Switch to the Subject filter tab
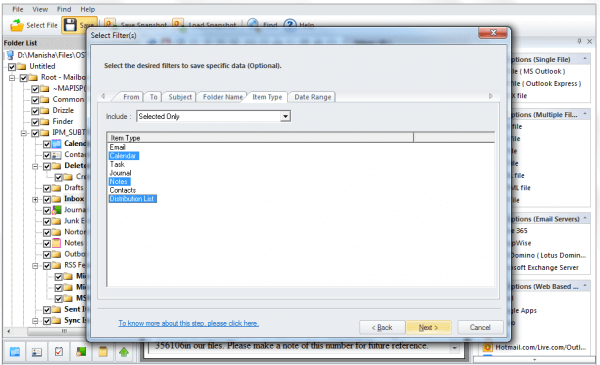This screenshot has height=365, width=600. point(180,97)
